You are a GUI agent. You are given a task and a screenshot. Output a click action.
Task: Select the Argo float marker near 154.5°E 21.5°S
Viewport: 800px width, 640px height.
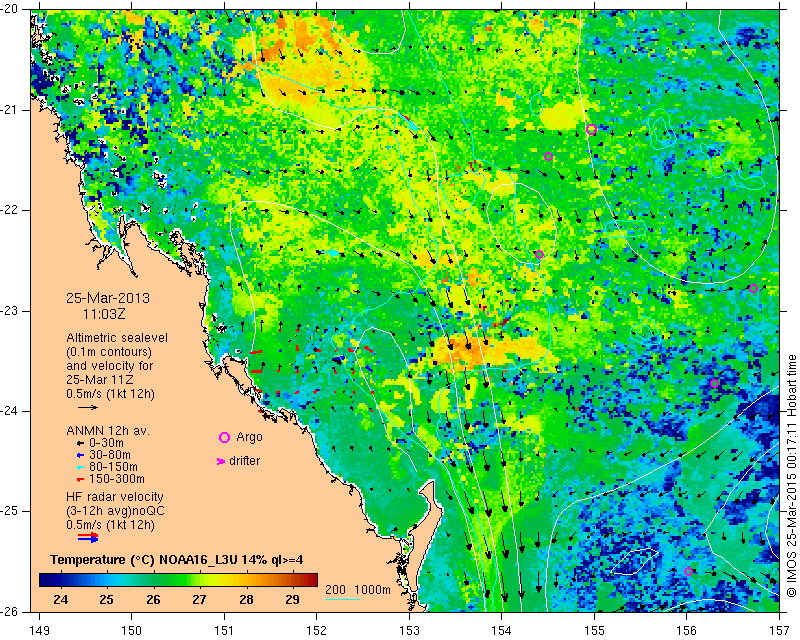pyautogui.click(x=548, y=157)
